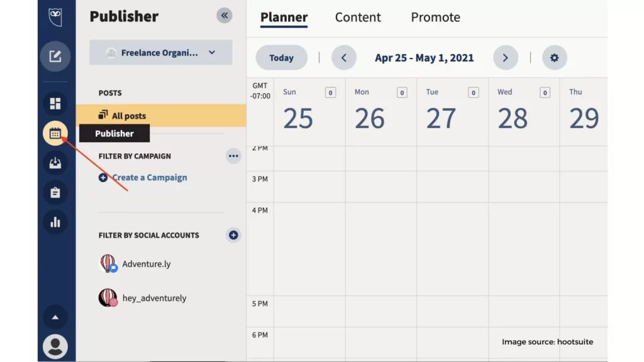Click the 3 PM time label
The width and height of the screenshot is (644, 362).
click(260, 179)
